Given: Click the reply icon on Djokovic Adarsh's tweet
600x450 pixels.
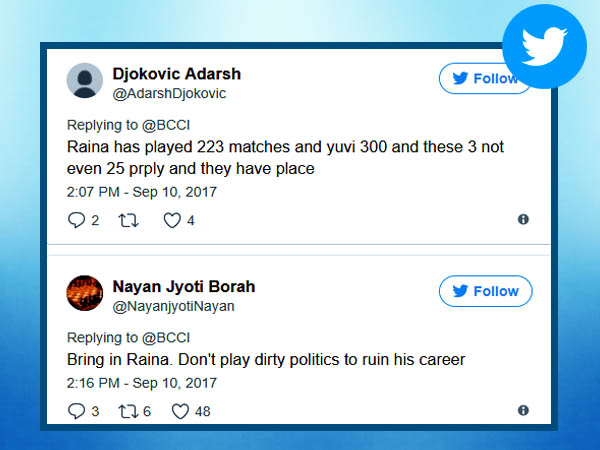Looking at the screenshot, I should [76, 220].
